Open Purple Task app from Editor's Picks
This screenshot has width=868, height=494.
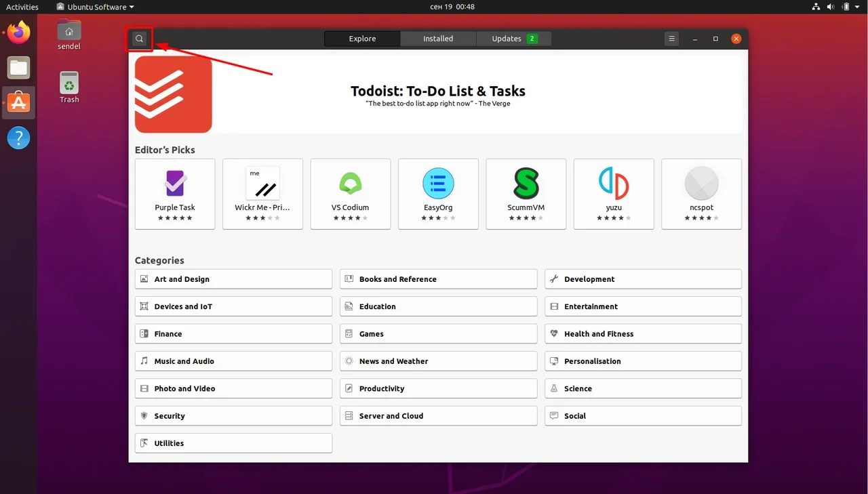tap(175, 194)
